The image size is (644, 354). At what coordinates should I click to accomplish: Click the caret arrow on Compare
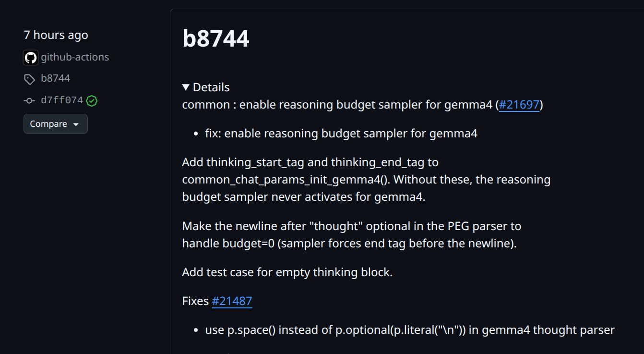click(x=76, y=124)
